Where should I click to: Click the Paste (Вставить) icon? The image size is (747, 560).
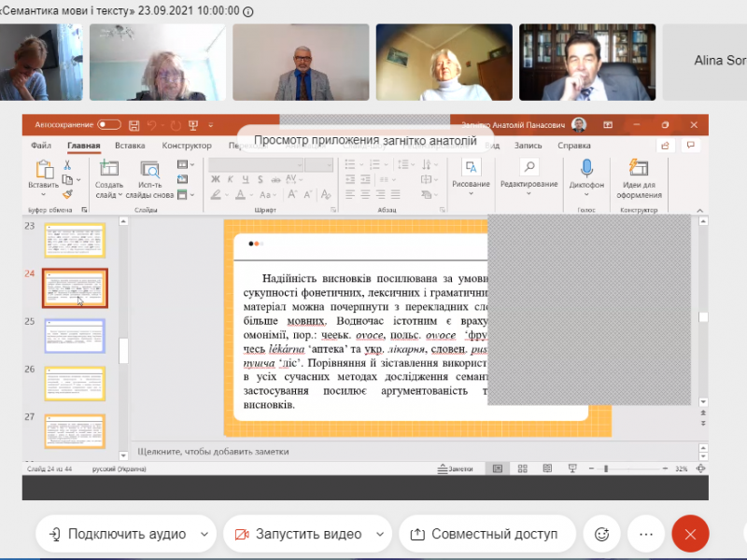(43, 171)
